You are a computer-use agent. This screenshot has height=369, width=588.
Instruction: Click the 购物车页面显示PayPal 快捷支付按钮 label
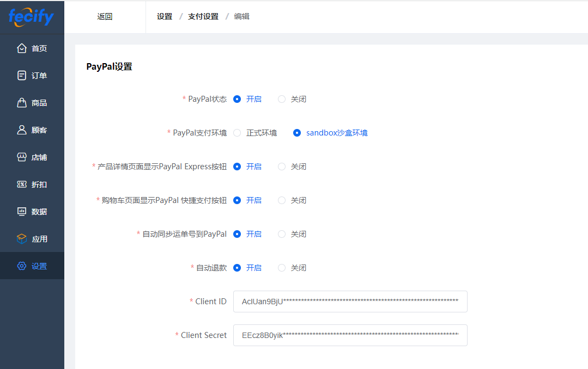(x=164, y=200)
